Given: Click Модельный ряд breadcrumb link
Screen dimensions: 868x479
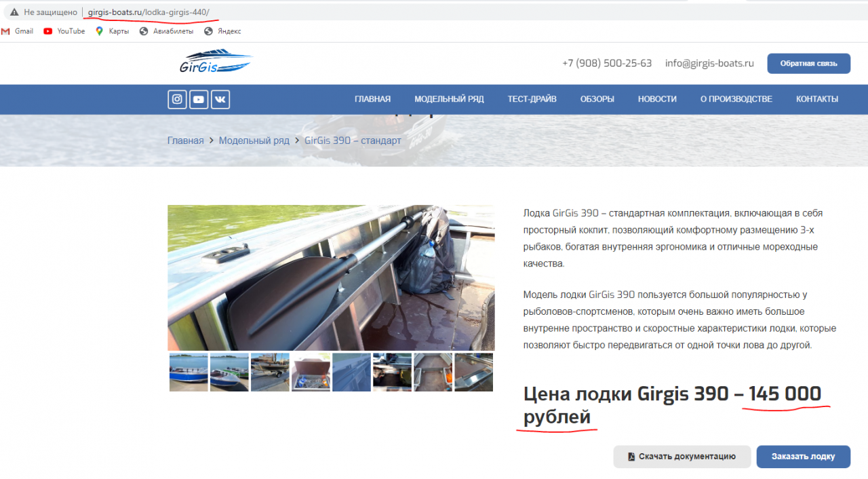Looking at the screenshot, I should pyautogui.click(x=254, y=140).
